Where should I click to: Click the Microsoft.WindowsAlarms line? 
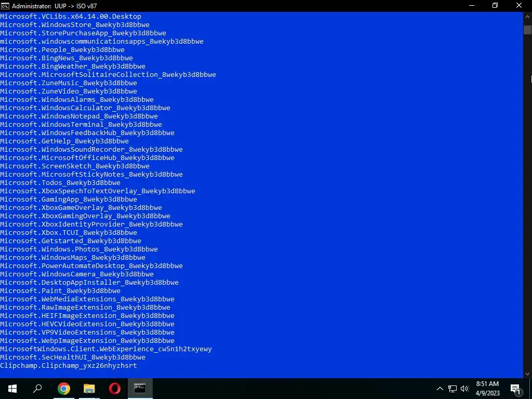[x=77, y=99]
